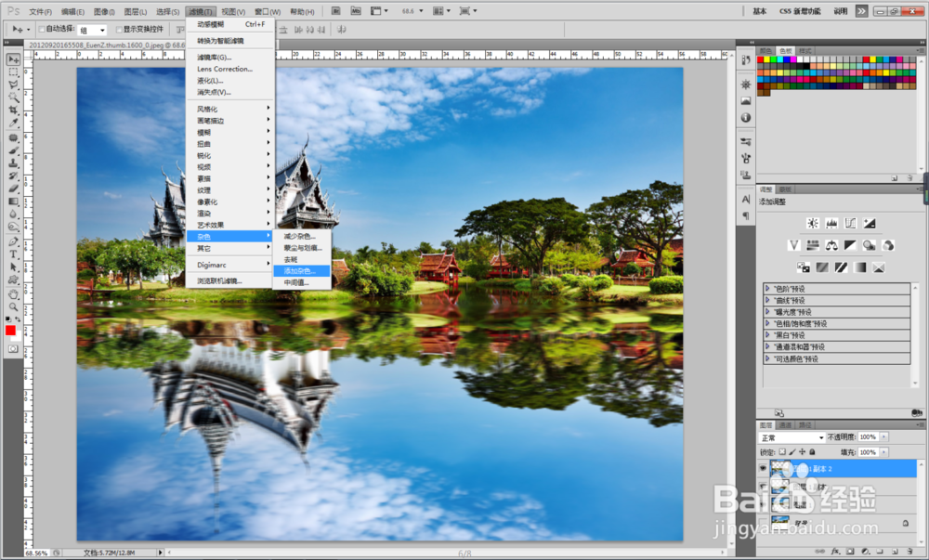Pick the yellow swatch in 色板 panel
Screen dimensions: 929x560
click(x=766, y=59)
